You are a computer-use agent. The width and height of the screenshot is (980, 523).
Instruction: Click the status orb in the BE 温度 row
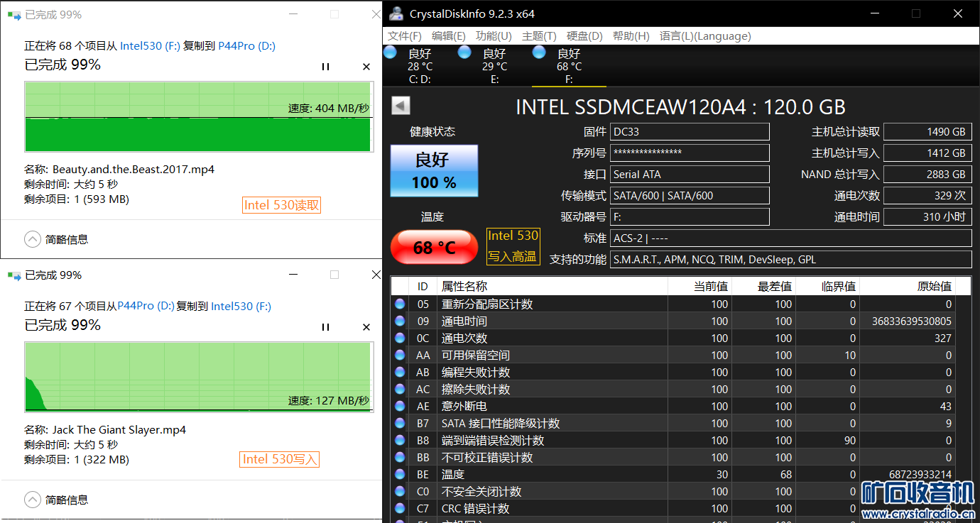(x=400, y=474)
